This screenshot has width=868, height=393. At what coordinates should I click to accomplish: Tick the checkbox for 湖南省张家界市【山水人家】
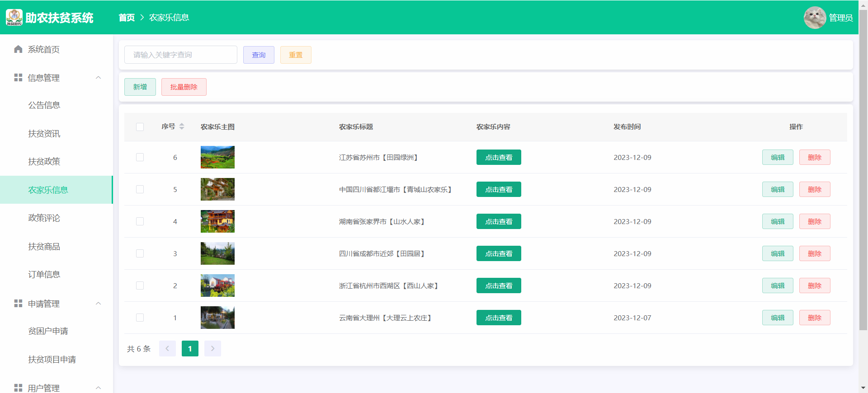click(140, 221)
